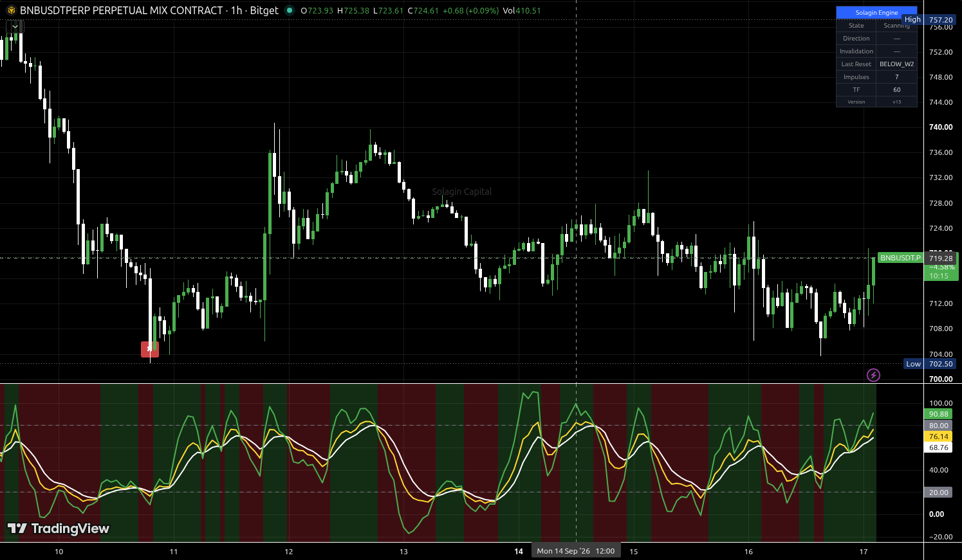Image resolution: width=962 pixels, height=560 pixels.
Task: Click the purple lightning bolt icon
Action: [873, 375]
